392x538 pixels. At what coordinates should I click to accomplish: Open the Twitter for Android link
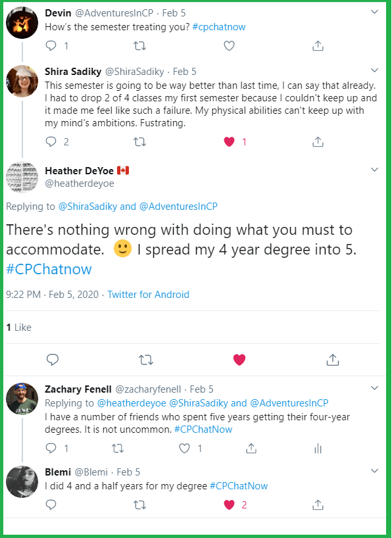click(x=148, y=295)
